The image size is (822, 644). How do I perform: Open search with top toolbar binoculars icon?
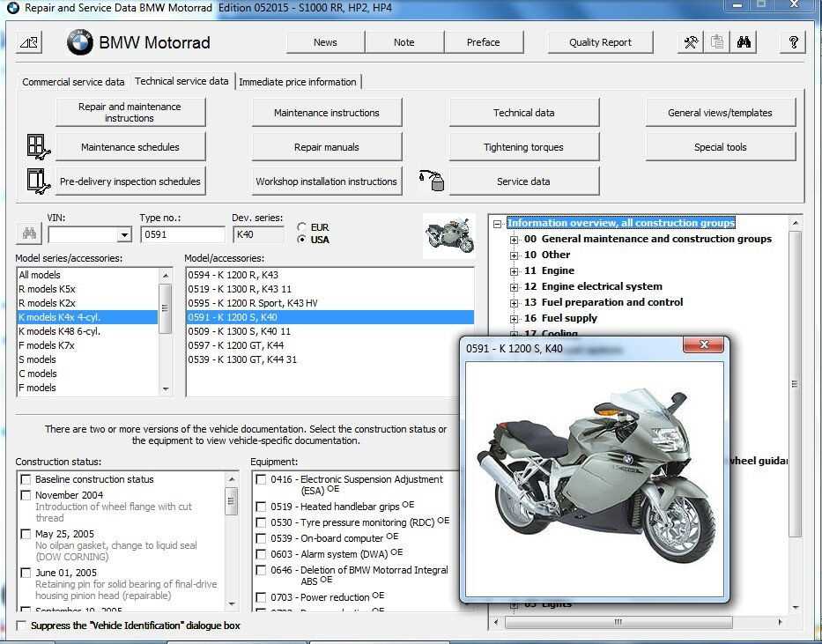tap(744, 42)
